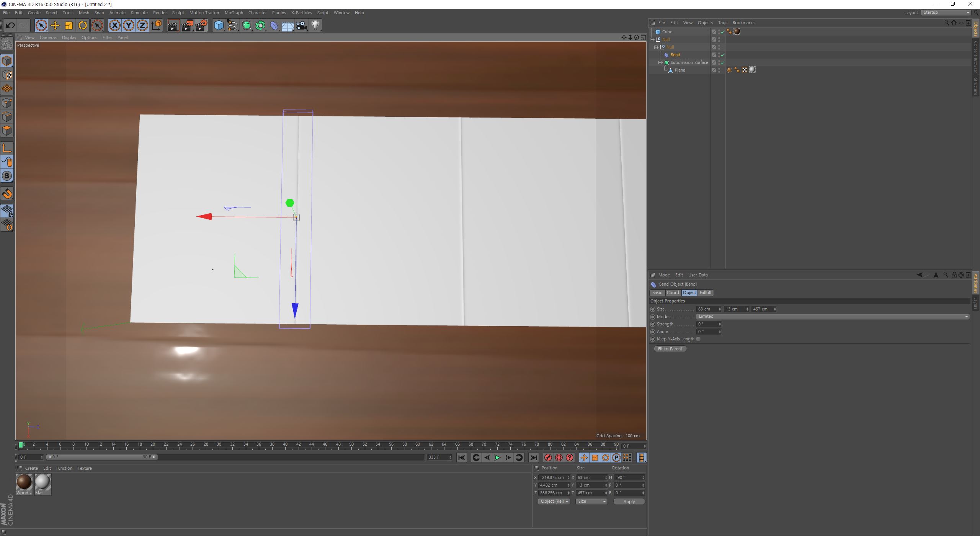Toggle Keep Y-Axis Length checkbox
The image size is (980, 536).
(698, 338)
